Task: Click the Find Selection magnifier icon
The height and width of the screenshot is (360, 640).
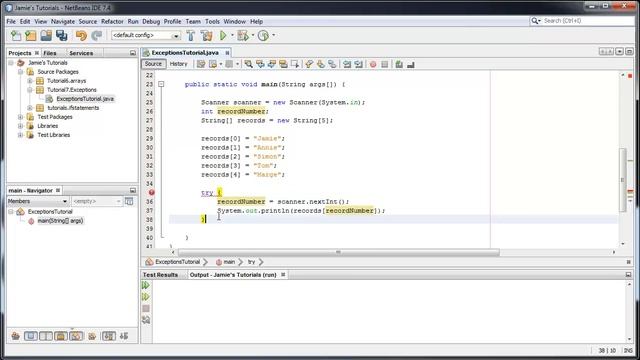Action: [x=248, y=64]
